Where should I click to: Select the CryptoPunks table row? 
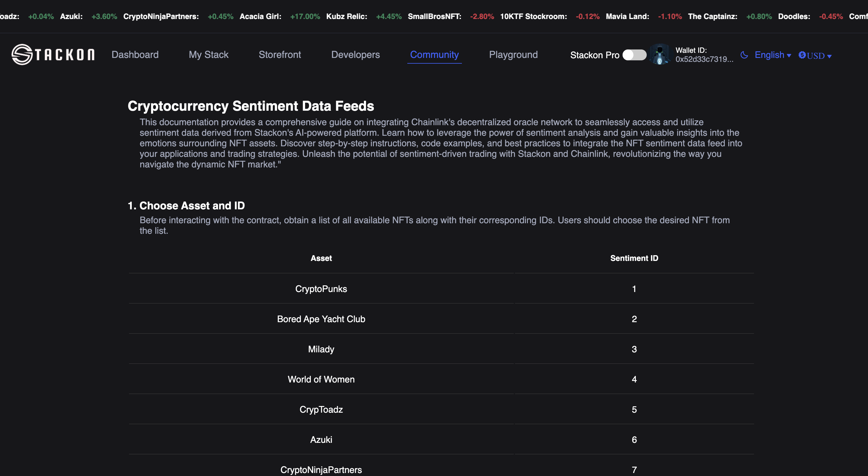321,289
